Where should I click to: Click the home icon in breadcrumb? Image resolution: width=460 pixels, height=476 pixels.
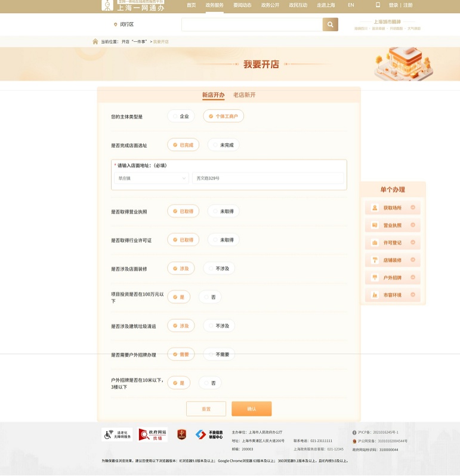click(95, 42)
